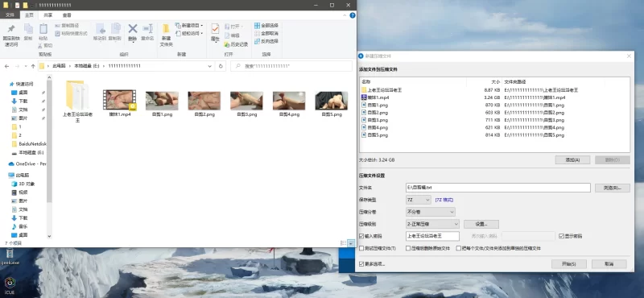Image resolution: width=644 pixels, height=298 pixels.
Task: Uncheck the 显示密码 checkbox
Action: pos(561,236)
